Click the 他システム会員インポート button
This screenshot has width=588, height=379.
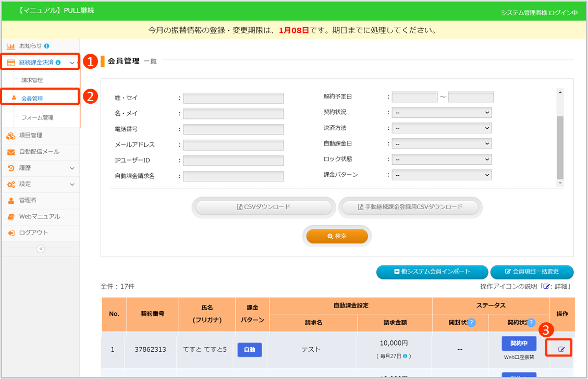pos(432,272)
